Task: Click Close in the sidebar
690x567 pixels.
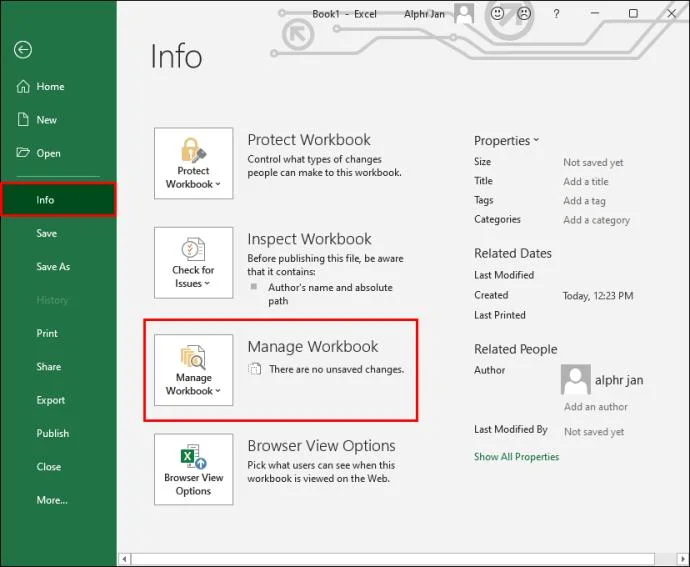Action: click(58, 467)
